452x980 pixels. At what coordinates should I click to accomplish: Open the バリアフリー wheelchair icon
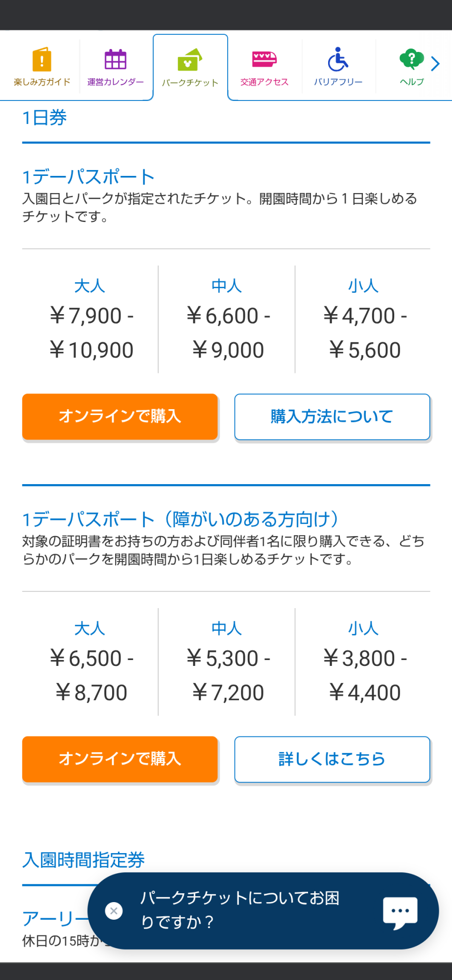(338, 59)
